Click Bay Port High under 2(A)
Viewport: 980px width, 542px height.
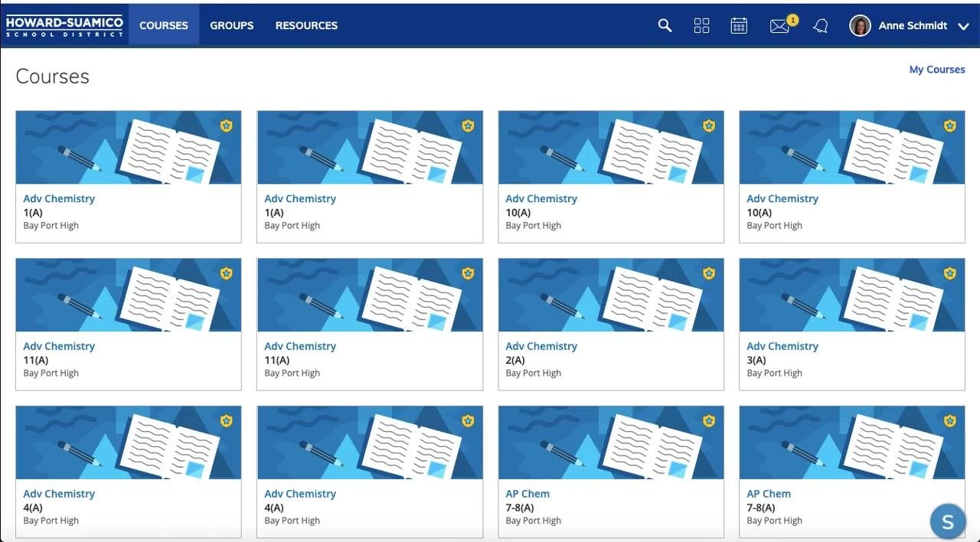pos(534,374)
